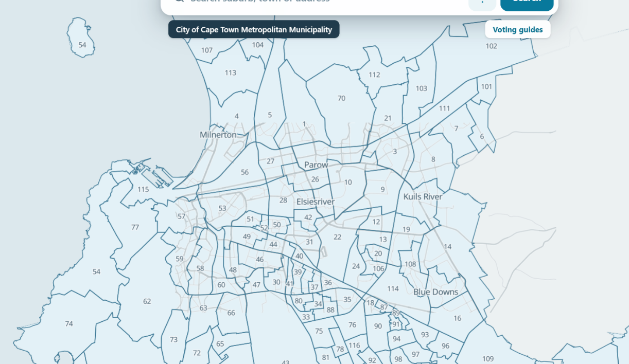This screenshot has height=364, width=629.
Task: Select ward 21 on the map
Action: pyautogui.click(x=388, y=118)
